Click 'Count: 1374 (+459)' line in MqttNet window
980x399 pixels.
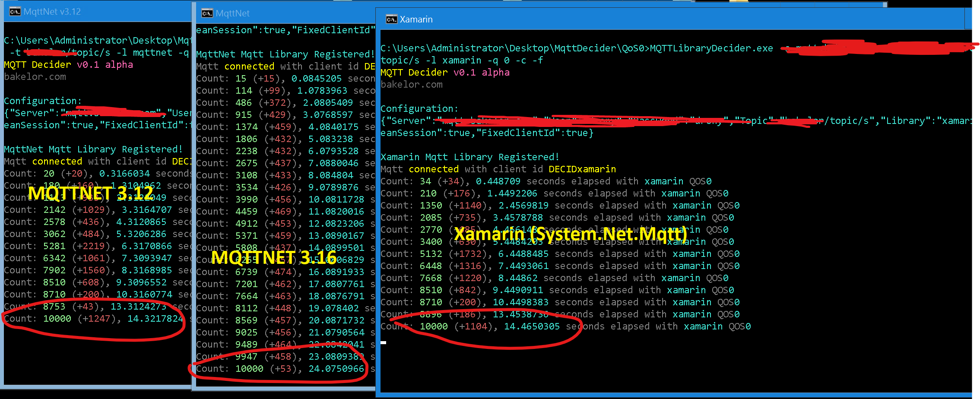point(285,127)
